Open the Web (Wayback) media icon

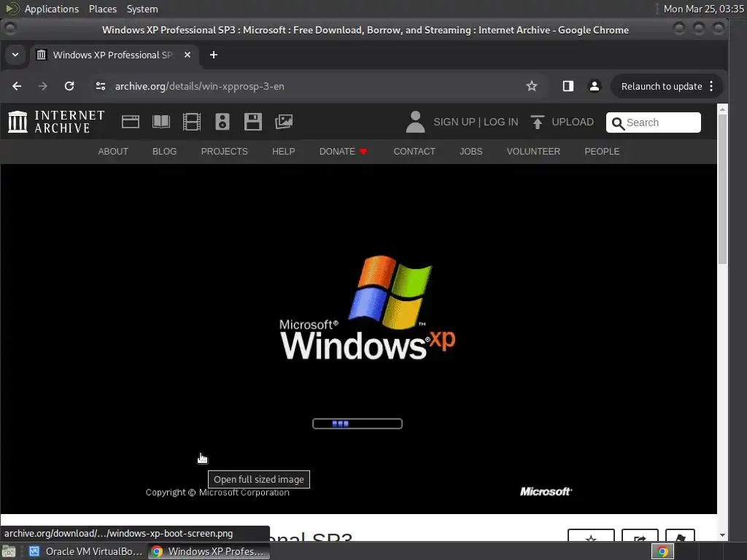click(130, 122)
